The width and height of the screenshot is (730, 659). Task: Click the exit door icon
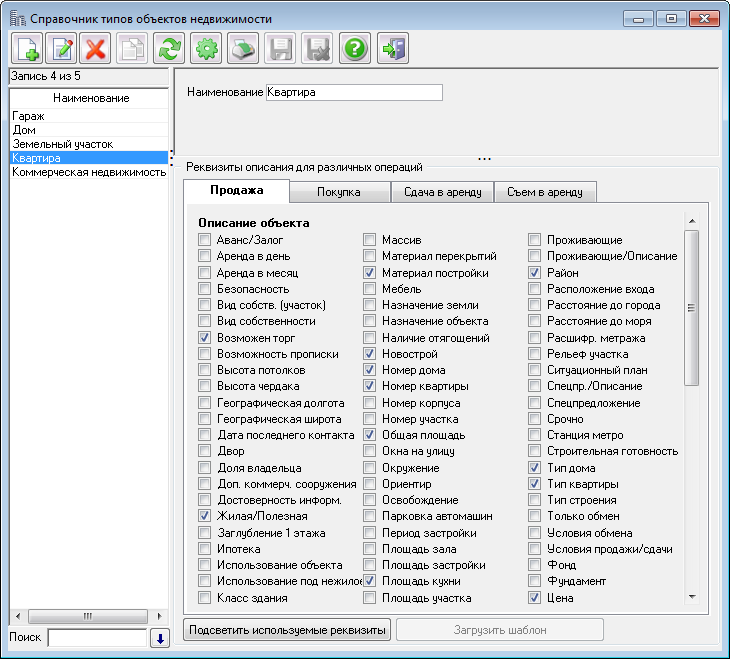click(393, 48)
